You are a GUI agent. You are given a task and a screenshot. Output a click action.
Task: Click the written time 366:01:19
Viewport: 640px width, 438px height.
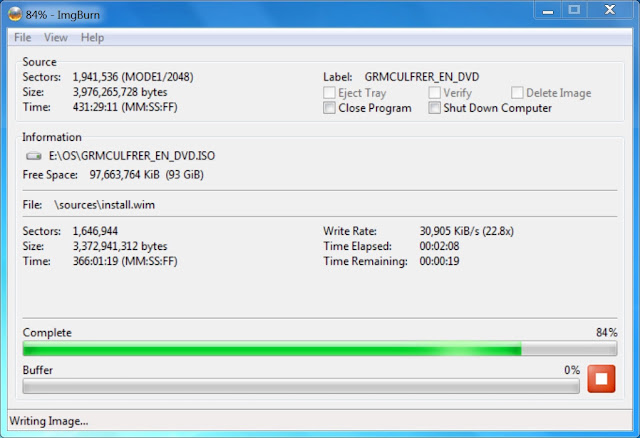125,261
